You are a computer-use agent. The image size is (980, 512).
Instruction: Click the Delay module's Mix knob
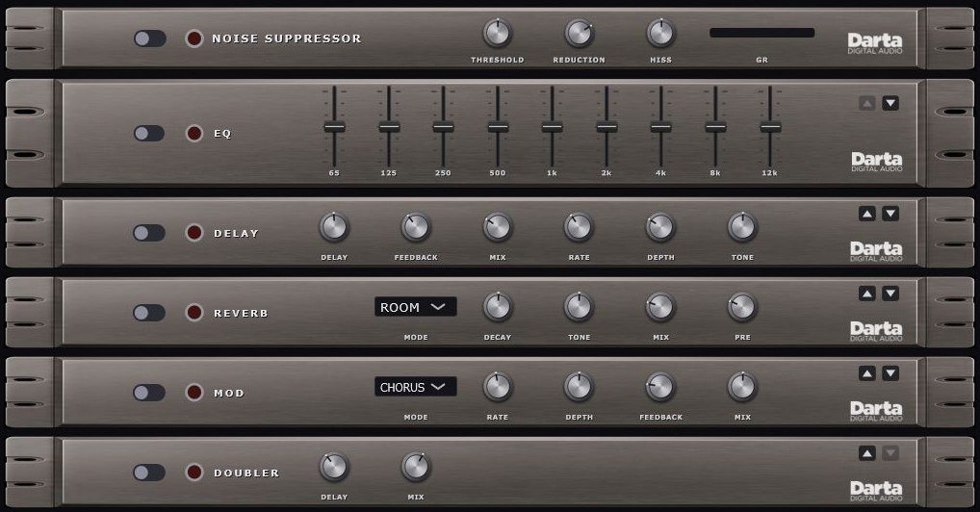pyautogui.click(x=498, y=227)
